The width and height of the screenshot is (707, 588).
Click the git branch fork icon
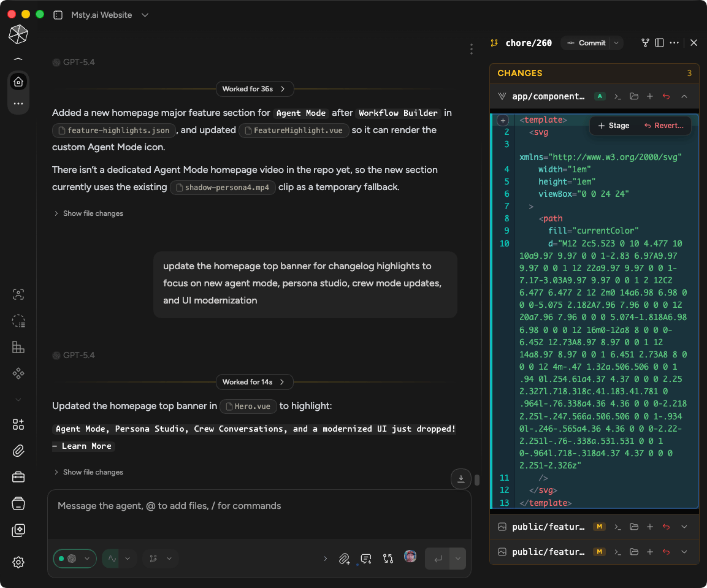click(645, 43)
